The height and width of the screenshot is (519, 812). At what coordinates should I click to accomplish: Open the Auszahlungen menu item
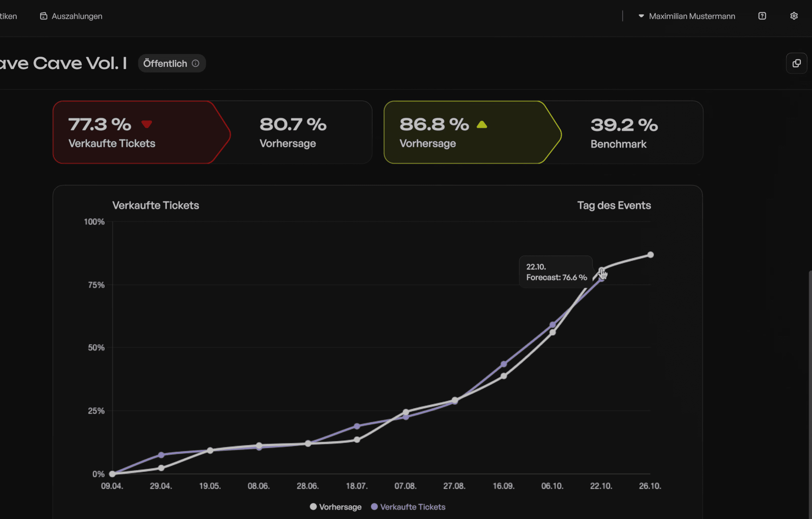(x=71, y=16)
